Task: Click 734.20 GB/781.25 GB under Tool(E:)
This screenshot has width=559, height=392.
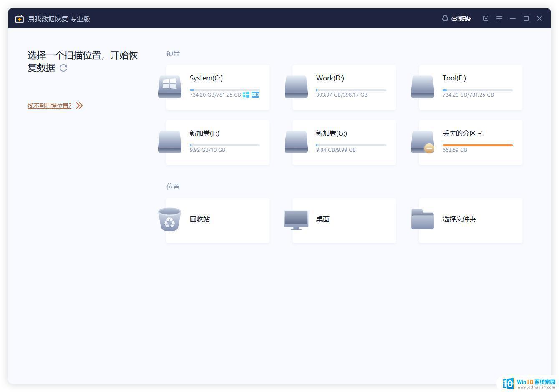Action: tap(468, 95)
